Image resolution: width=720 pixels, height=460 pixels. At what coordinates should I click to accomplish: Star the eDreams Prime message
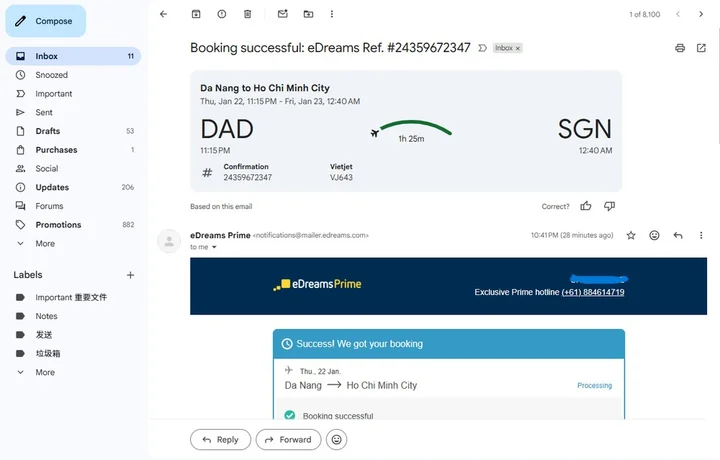coord(631,235)
